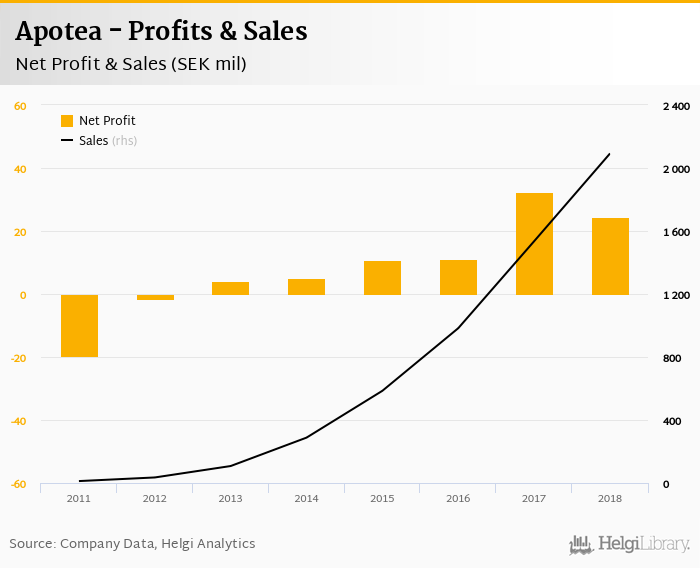The height and width of the screenshot is (568, 700).
Task: Click the 2018 net profit bar
Action: click(610, 256)
